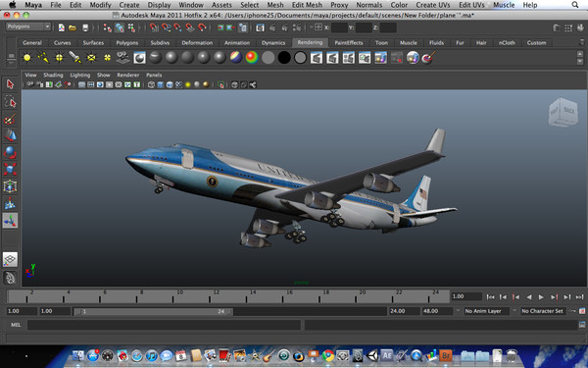The height and width of the screenshot is (368, 588).
Task: Click the small arrow left of character set
Action: tap(514, 311)
